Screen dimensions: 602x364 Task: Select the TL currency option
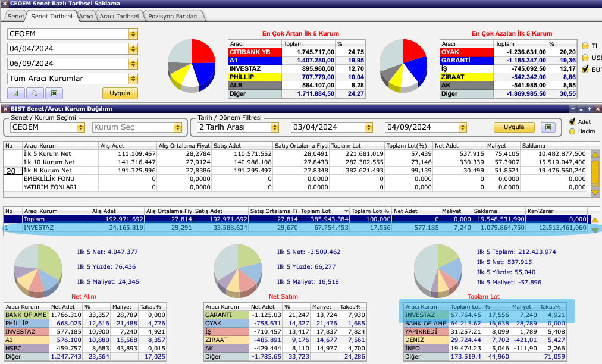click(x=585, y=46)
